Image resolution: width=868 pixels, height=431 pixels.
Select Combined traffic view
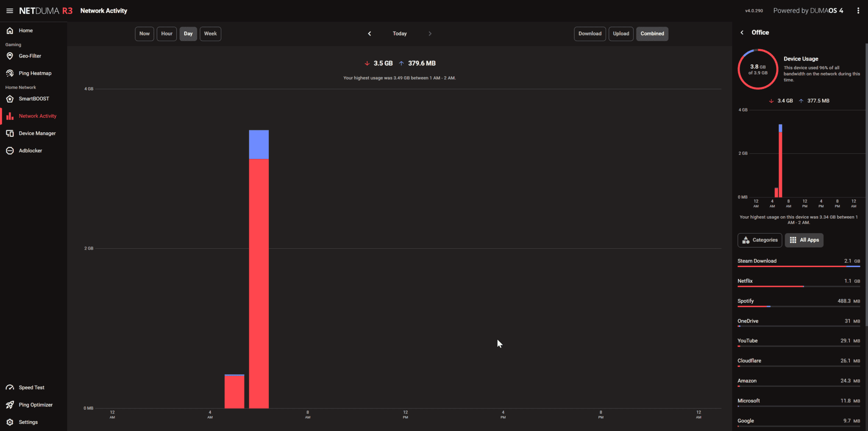point(652,34)
